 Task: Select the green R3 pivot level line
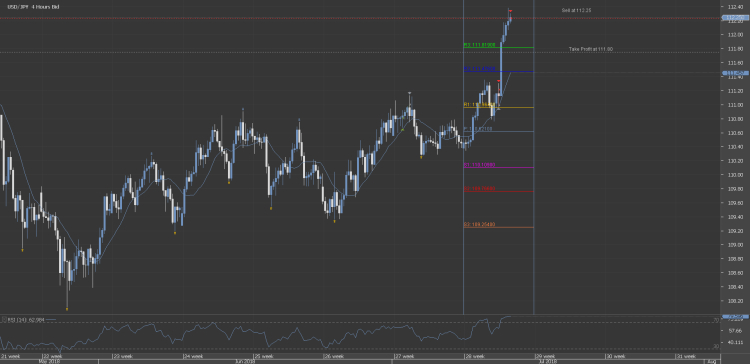click(x=498, y=47)
